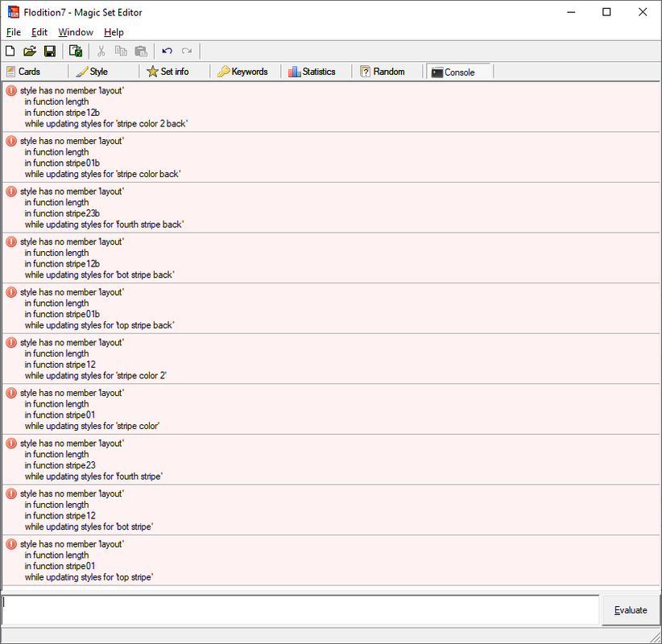Image resolution: width=662 pixels, height=644 pixels.
Task: Open the Help menu
Action: pos(114,32)
